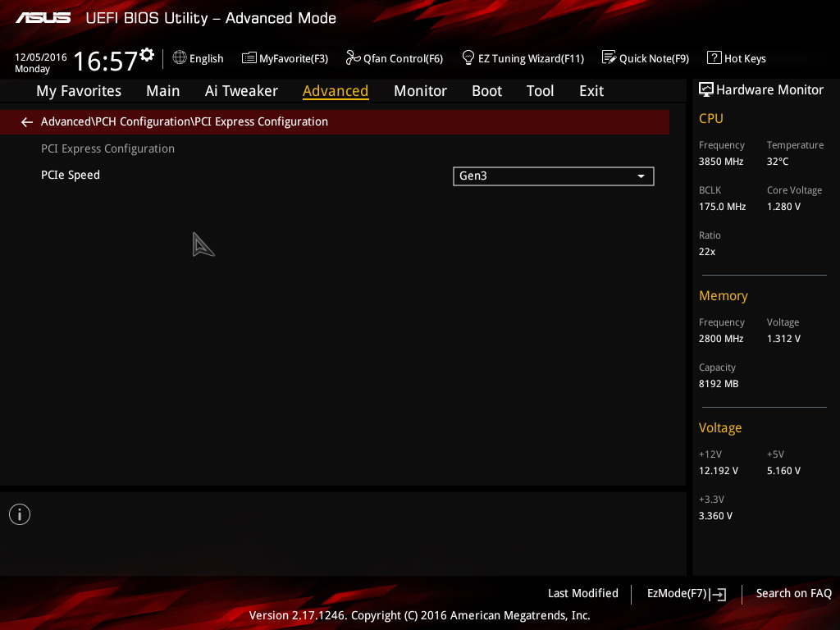Open the Monitor tab
This screenshot has width=840, height=630.
click(x=420, y=91)
